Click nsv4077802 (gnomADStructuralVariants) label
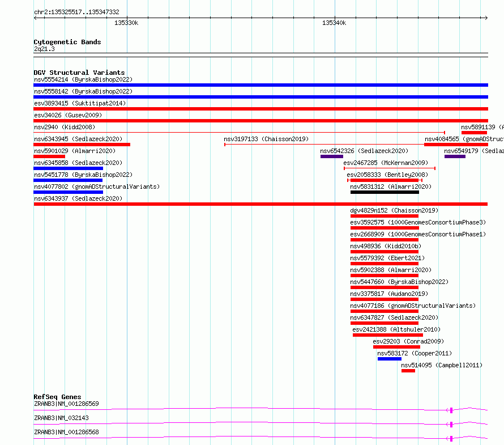 [97, 187]
